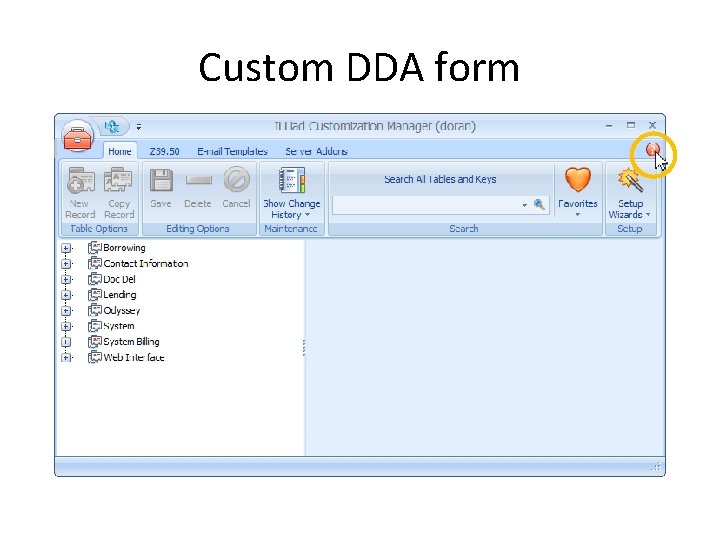Screen dimensions: 720x540
Task: Expand the System Billing tree node
Action: point(66,342)
